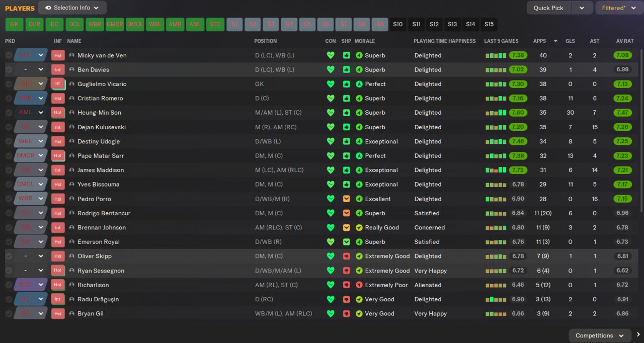
Task: Click the vertical scrollbar of the player list
Action: pyautogui.click(x=641, y=131)
